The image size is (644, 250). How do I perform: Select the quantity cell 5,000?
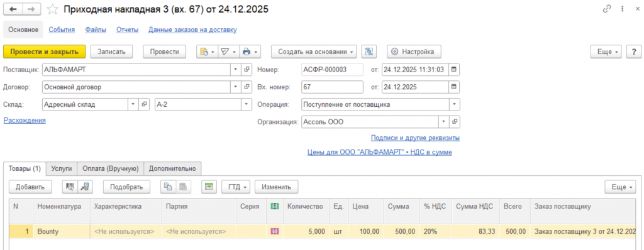click(x=306, y=232)
